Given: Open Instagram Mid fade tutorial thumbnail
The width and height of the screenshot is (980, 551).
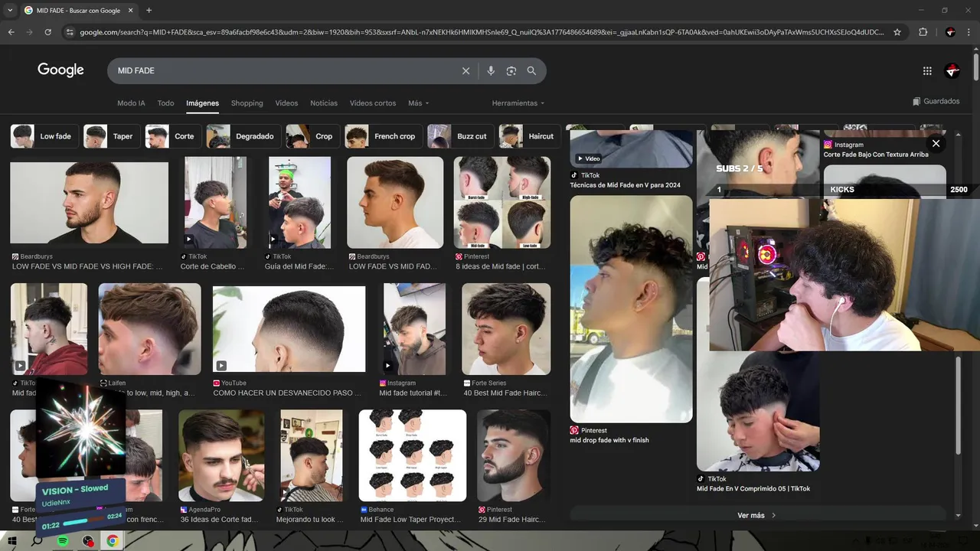Looking at the screenshot, I should point(414,329).
